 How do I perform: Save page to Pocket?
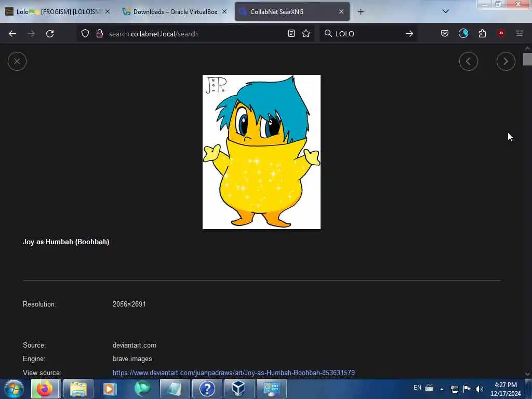[x=445, y=34]
